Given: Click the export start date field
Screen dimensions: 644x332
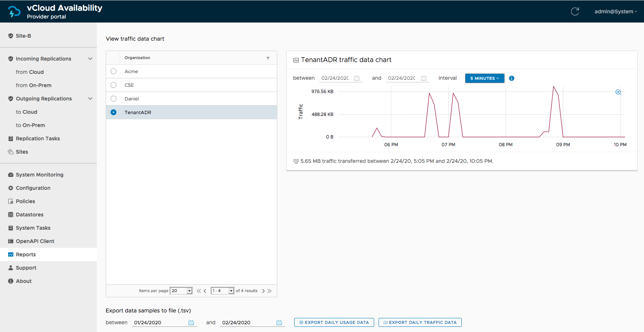Looking at the screenshot, I should coord(159,322).
